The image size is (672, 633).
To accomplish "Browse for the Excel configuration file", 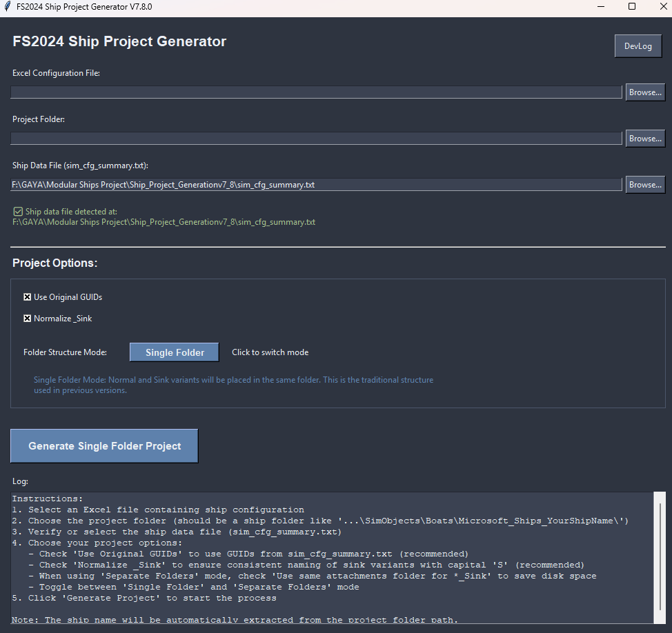I will tap(644, 92).
